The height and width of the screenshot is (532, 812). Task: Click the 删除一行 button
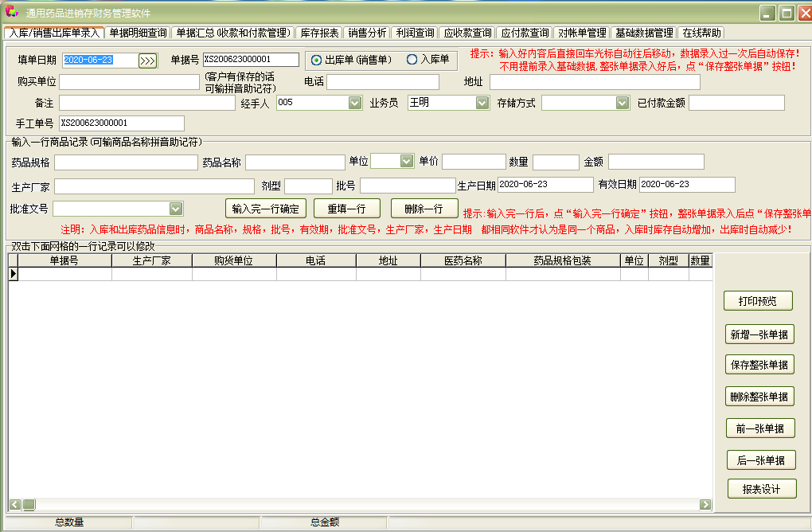424,207
